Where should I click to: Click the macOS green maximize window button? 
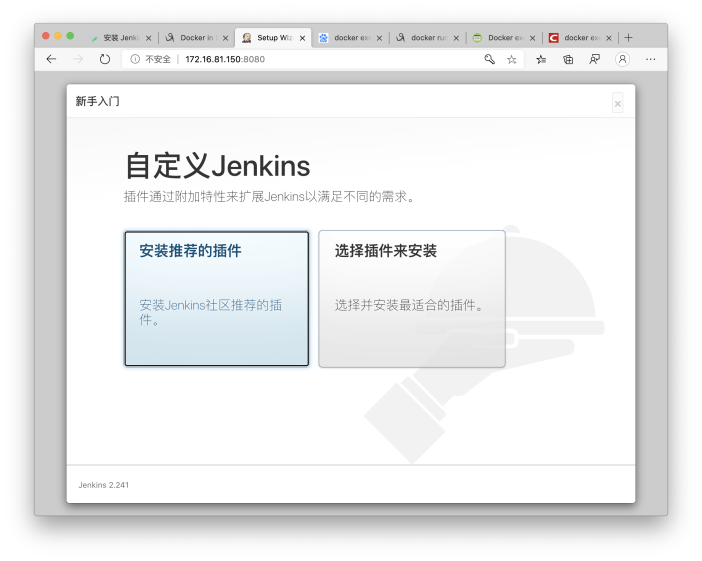click(70, 36)
